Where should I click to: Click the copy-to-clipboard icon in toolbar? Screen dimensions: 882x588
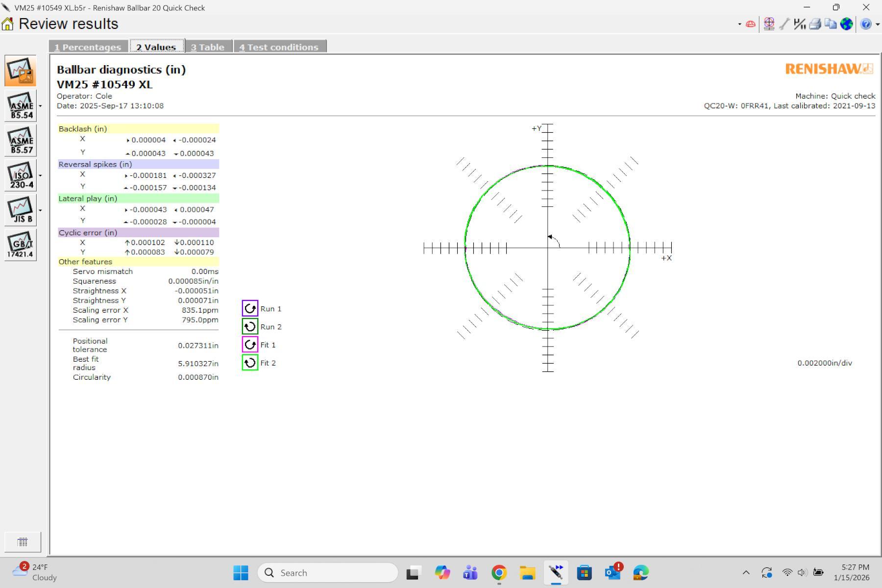pyautogui.click(x=831, y=24)
